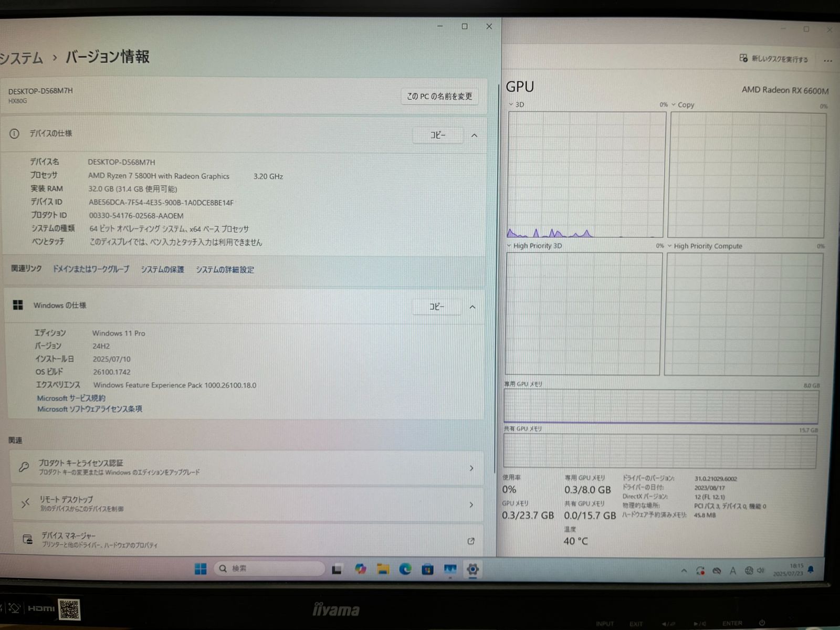840x630 pixels.
Task: Click the key icon for product activation
Action: click(x=24, y=466)
